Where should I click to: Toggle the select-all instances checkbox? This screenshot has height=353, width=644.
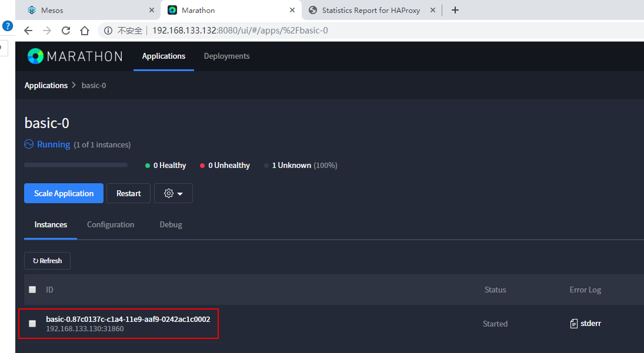click(32, 290)
